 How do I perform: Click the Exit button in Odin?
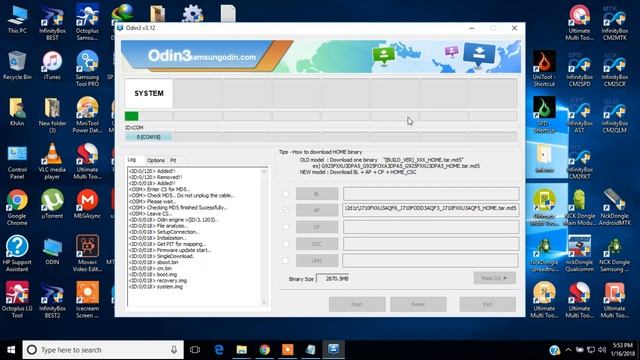(x=487, y=304)
